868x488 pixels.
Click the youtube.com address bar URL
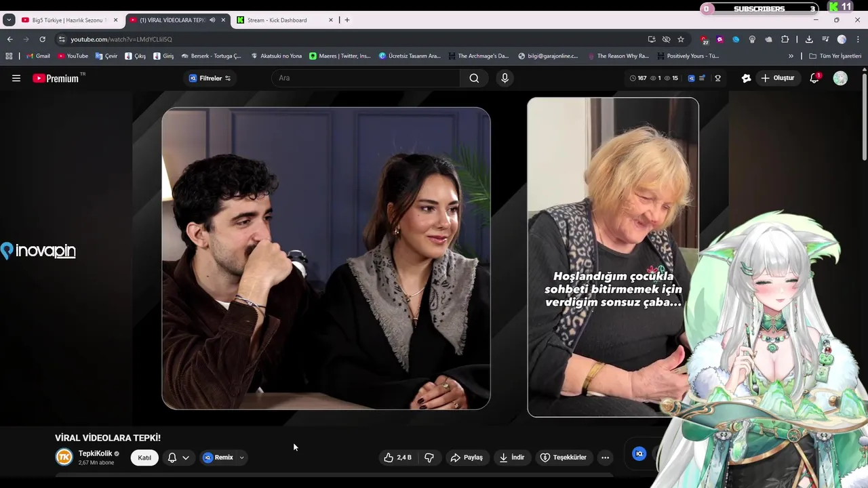121,39
